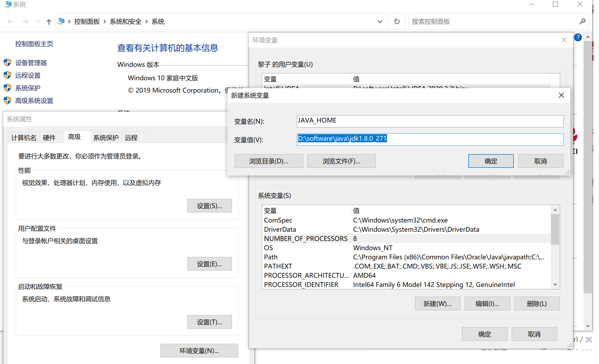Cancel the new system variable dialog

[540, 161]
